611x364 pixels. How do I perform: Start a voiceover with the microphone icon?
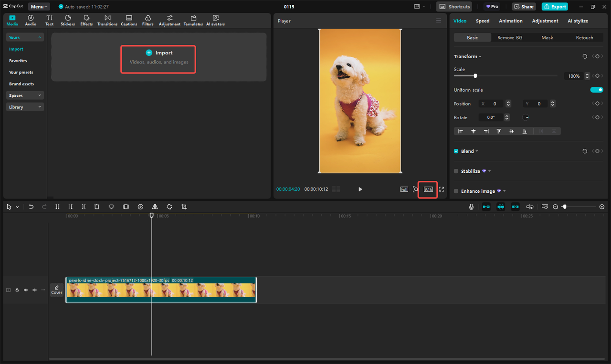(x=471, y=207)
